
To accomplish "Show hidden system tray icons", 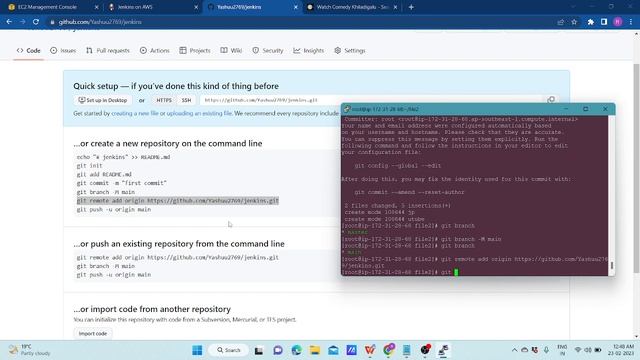I will [514, 350].
